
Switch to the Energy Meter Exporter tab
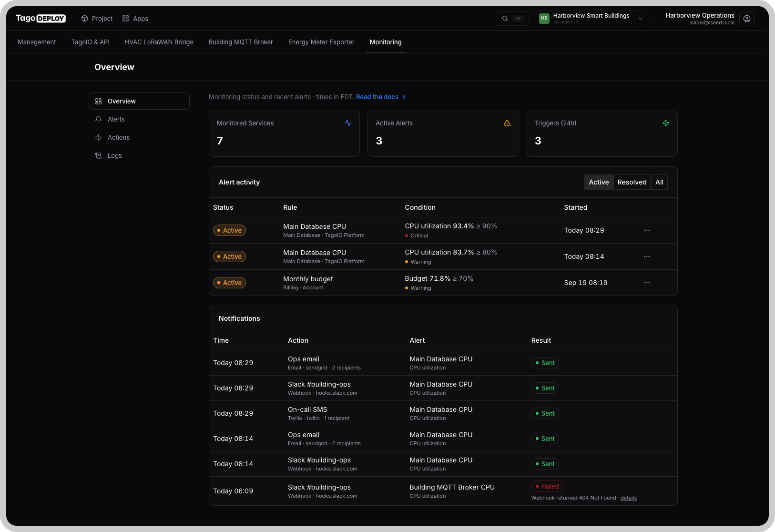(x=321, y=42)
